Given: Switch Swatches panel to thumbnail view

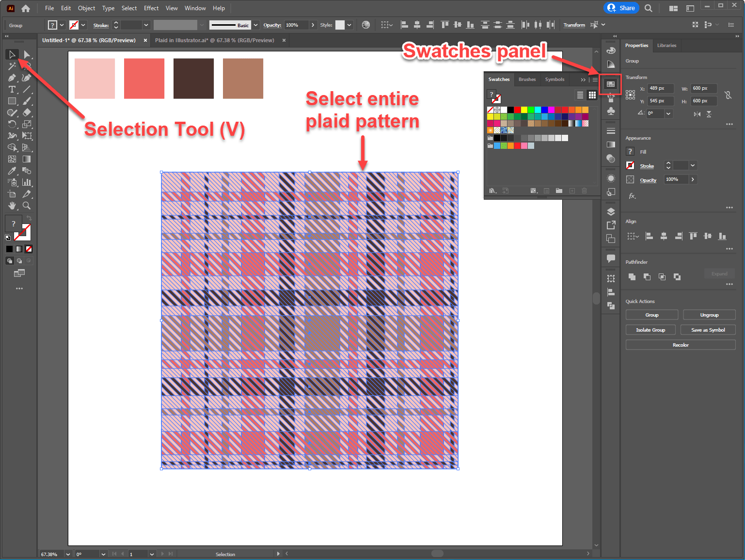Looking at the screenshot, I should point(592,95).
